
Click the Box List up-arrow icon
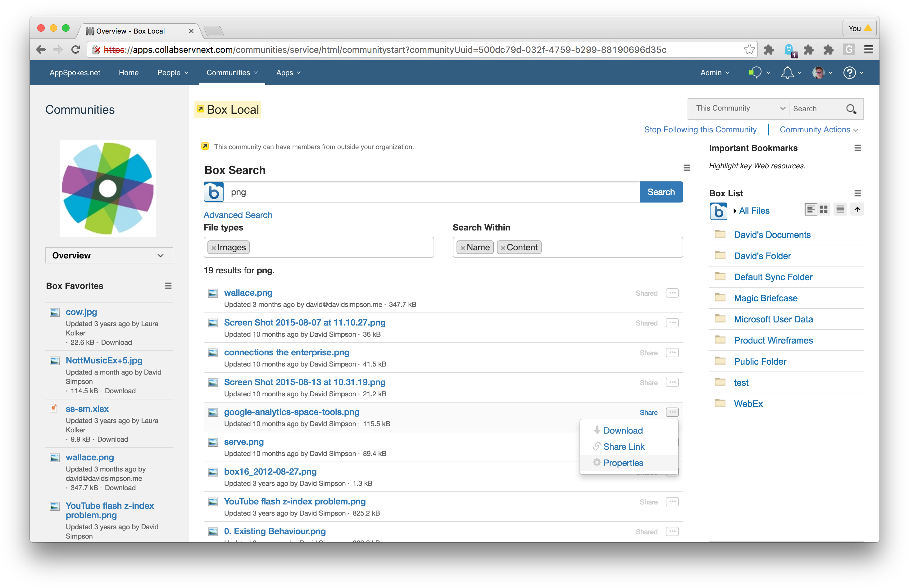tap(857, 209)
